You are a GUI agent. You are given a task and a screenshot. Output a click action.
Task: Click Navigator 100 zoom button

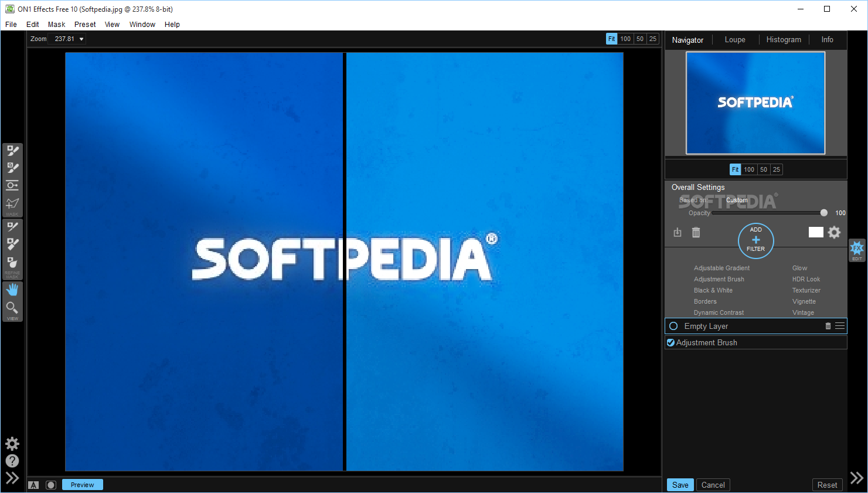(x=749, y=169)
